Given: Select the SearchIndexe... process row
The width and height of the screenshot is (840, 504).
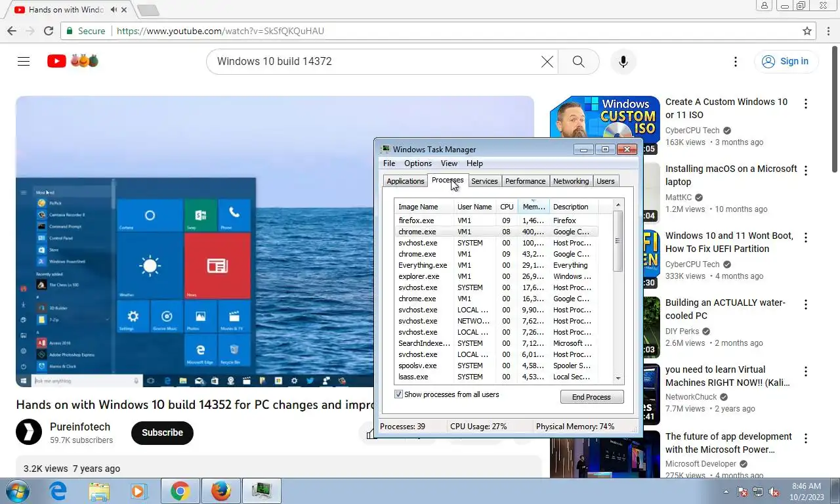Looking at the screenshot, I should 496,343.
